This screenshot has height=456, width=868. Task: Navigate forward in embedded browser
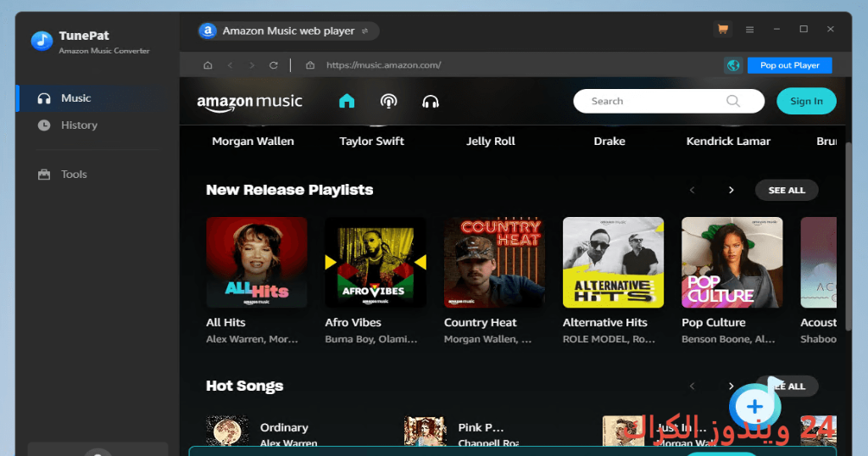(252, 65)
